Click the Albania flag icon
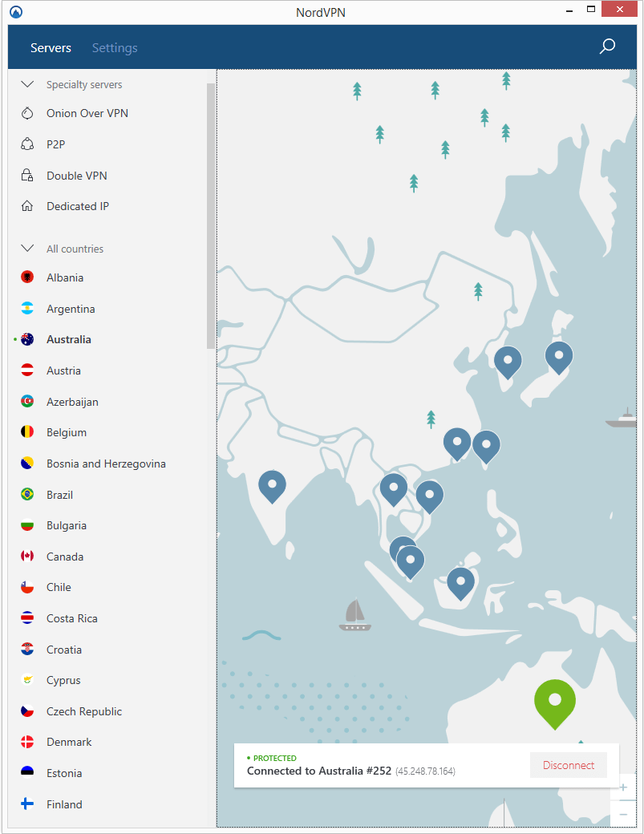The image size is (644, 834). click(27, 277)
